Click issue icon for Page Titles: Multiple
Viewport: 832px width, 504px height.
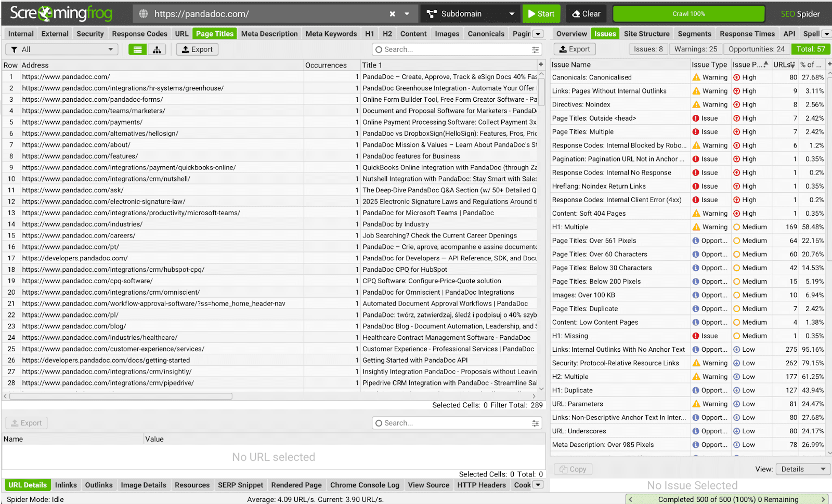tap(696, 132)
